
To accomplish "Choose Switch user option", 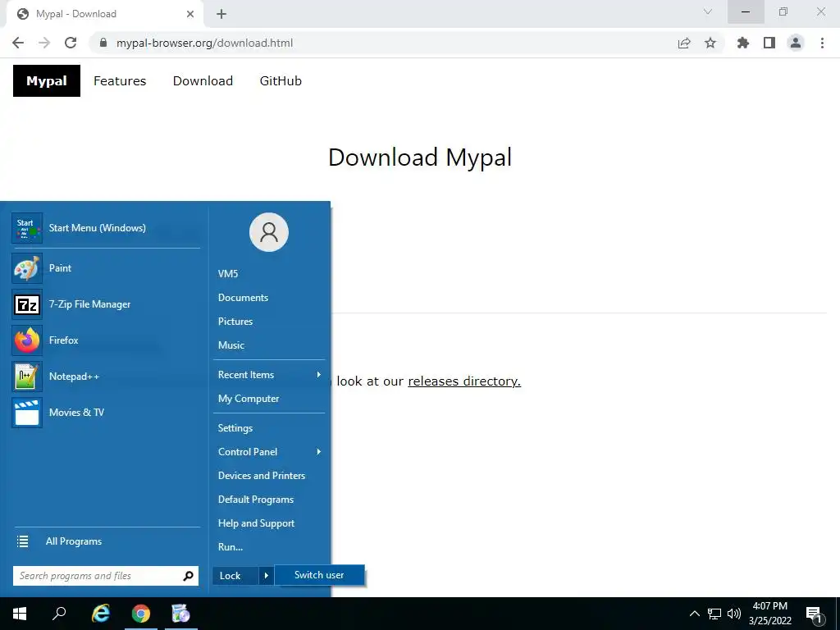I will pos(319,575).
